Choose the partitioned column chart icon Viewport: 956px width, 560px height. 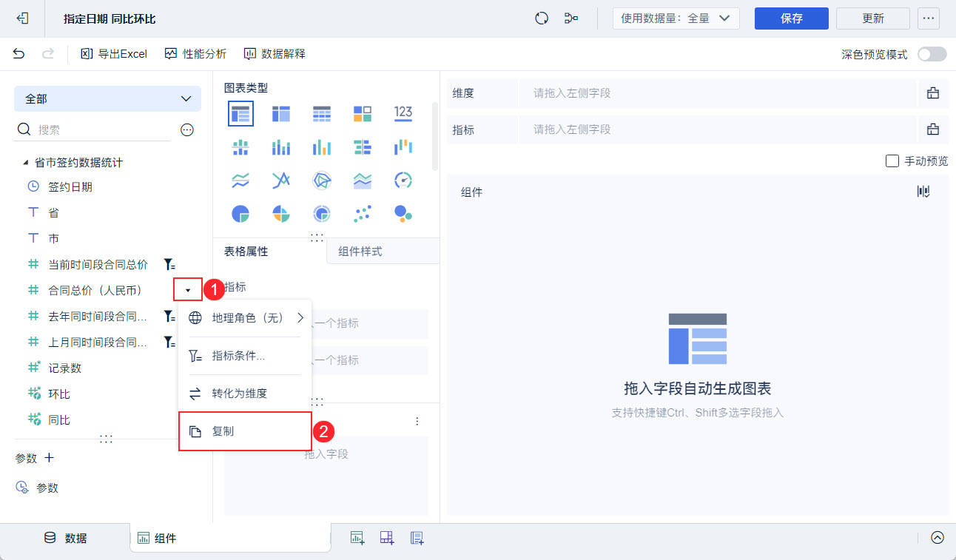pos(240,146)
